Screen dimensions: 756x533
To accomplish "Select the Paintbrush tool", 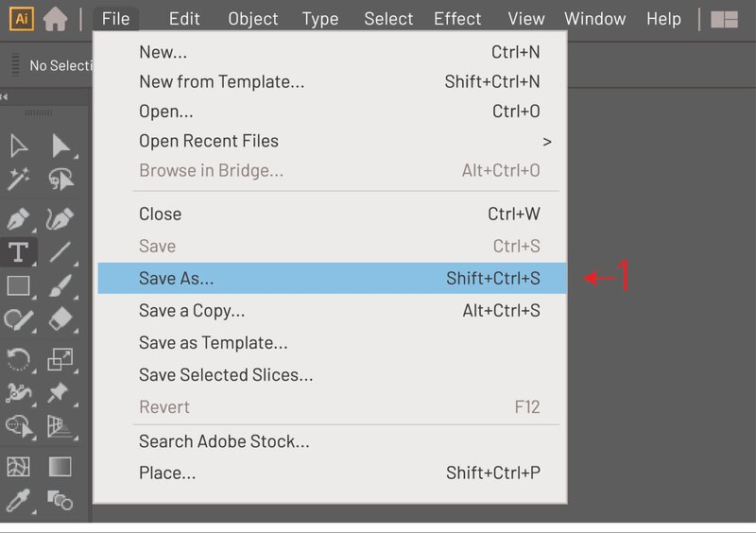I will (60, 284).
